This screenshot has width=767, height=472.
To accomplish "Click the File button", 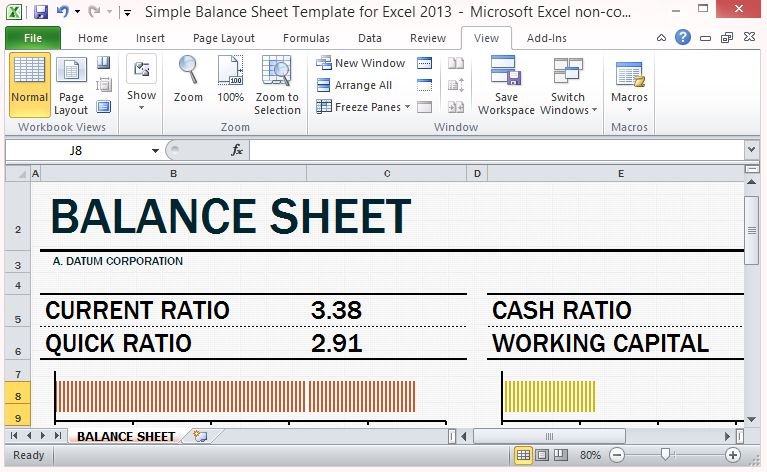I will [32, 38].
